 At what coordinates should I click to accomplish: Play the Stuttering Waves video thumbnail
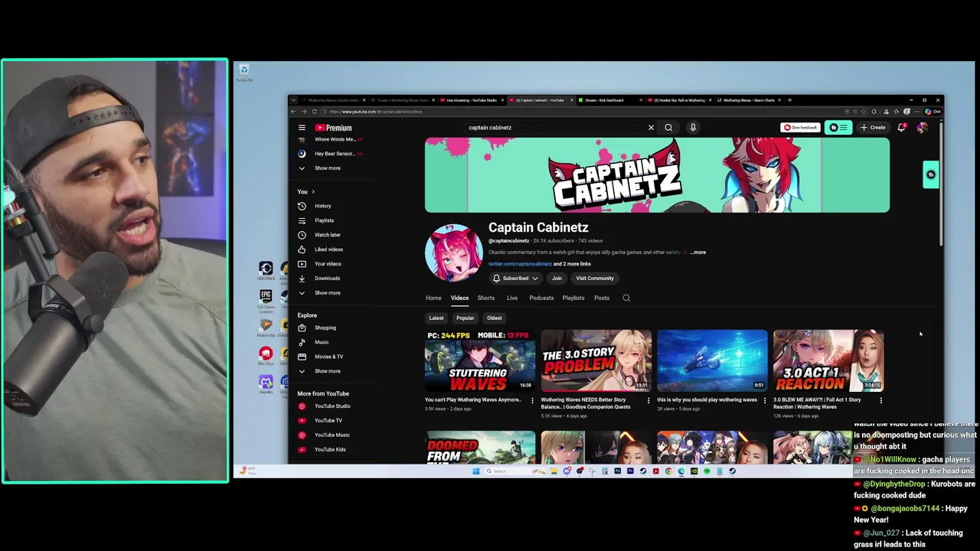[x=480, y=360]
